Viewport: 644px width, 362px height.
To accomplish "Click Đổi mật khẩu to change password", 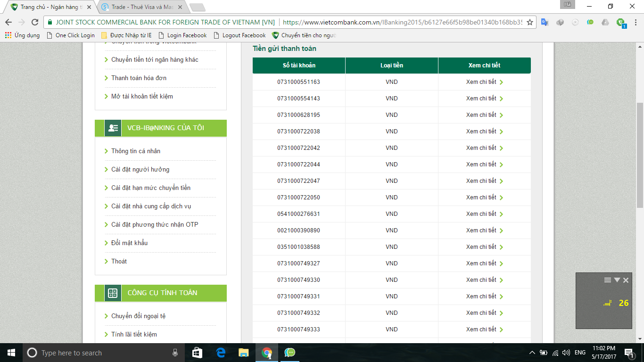I will (129, 243).
